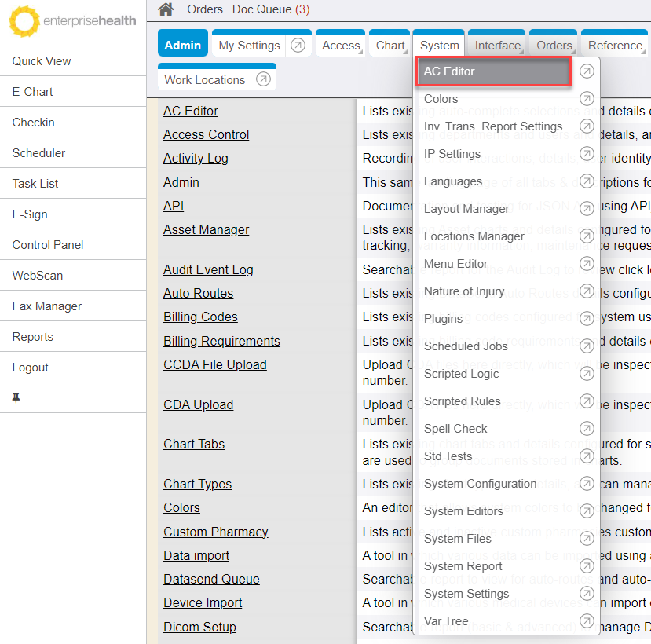This screenshot has height=644, width=651.
Task: Open Scheduled Jobs pop-out arrow icon
Action: [587, 346]
